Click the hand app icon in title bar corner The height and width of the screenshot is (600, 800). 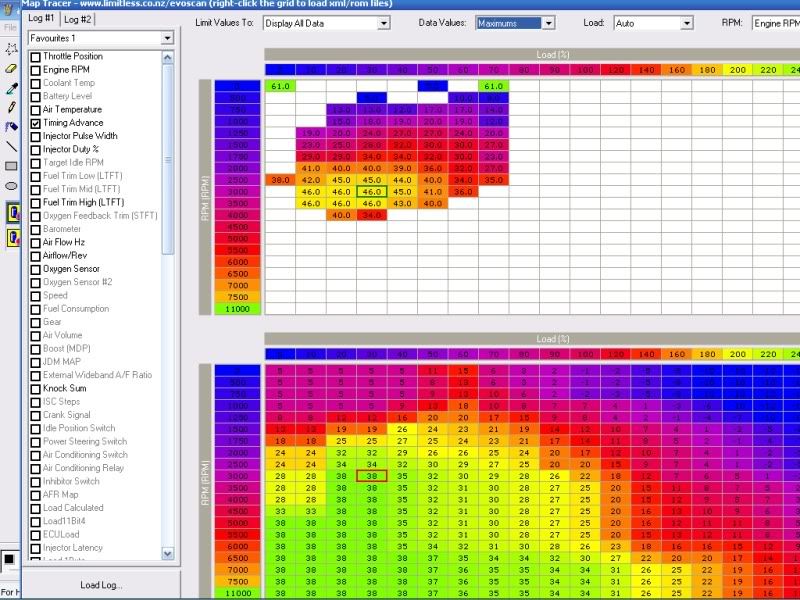(9, 8)
